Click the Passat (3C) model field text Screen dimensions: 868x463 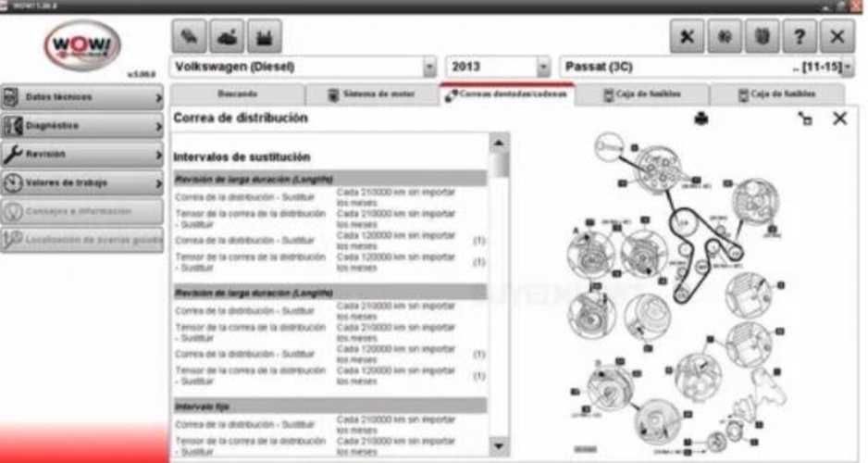599,67
